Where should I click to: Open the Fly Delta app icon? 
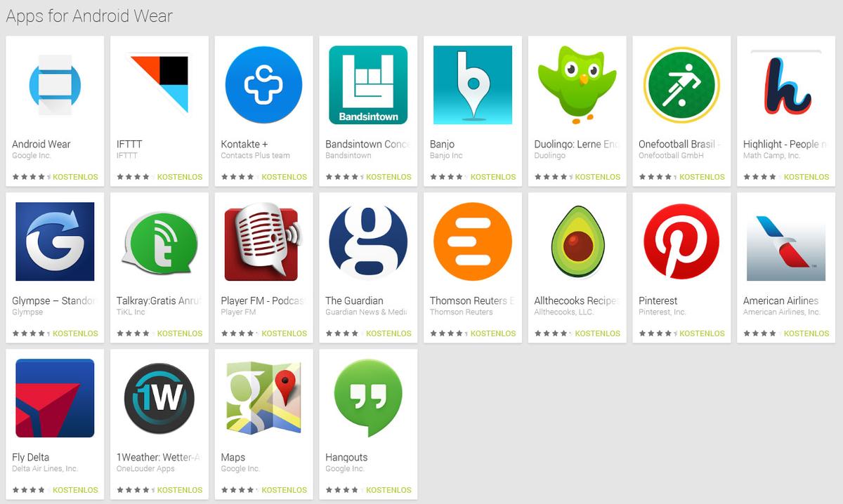(55, 398)
